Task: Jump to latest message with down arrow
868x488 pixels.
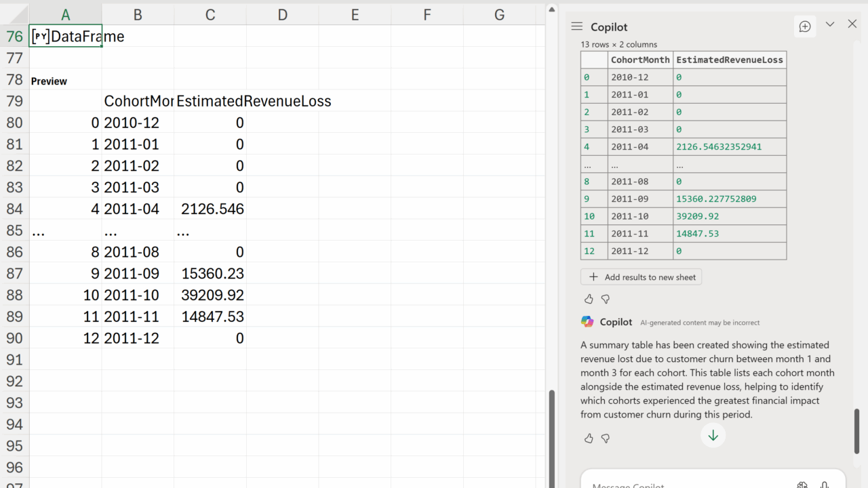Action: pos(713,436)
